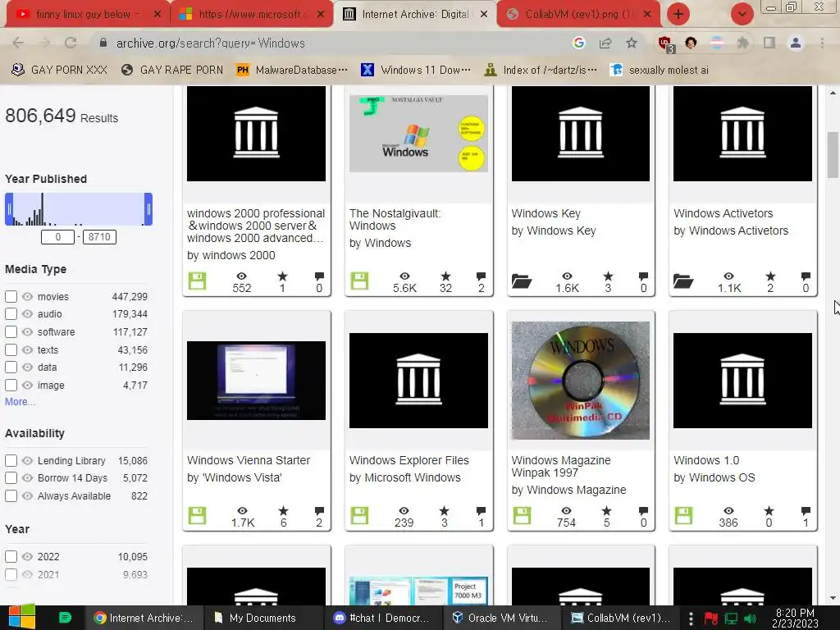The image size is (840, 630).
Task: Click the share page icon
Action: (605, 43)
